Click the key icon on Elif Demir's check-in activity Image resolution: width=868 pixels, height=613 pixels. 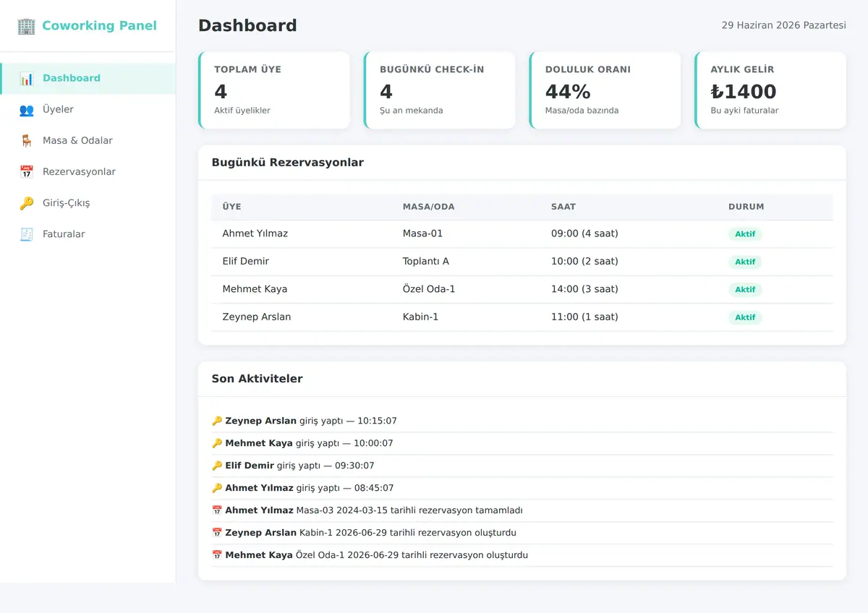click(x=217, y=466)
